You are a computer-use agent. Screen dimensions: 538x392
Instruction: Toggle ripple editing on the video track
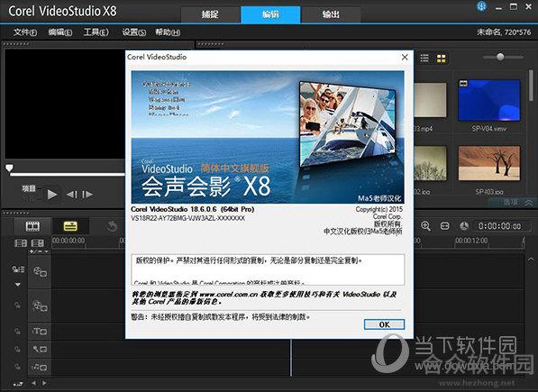coord(18,269)
